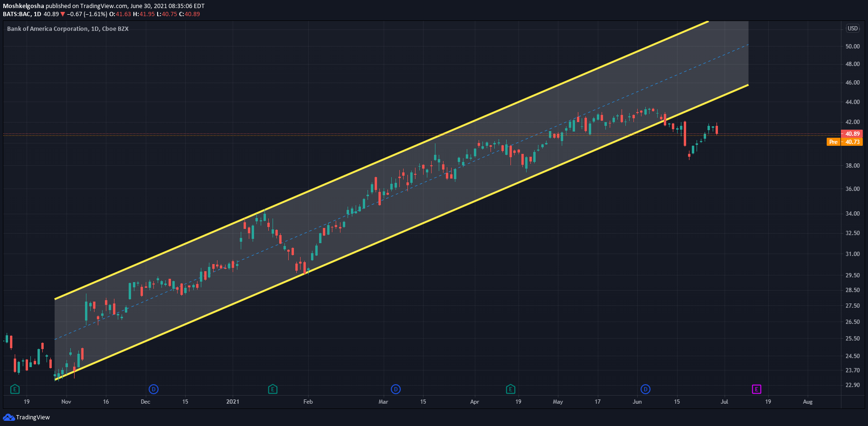The image size is (868, 426).
Task: Click the Aug date label on time axis
Action: click(808, 402)
